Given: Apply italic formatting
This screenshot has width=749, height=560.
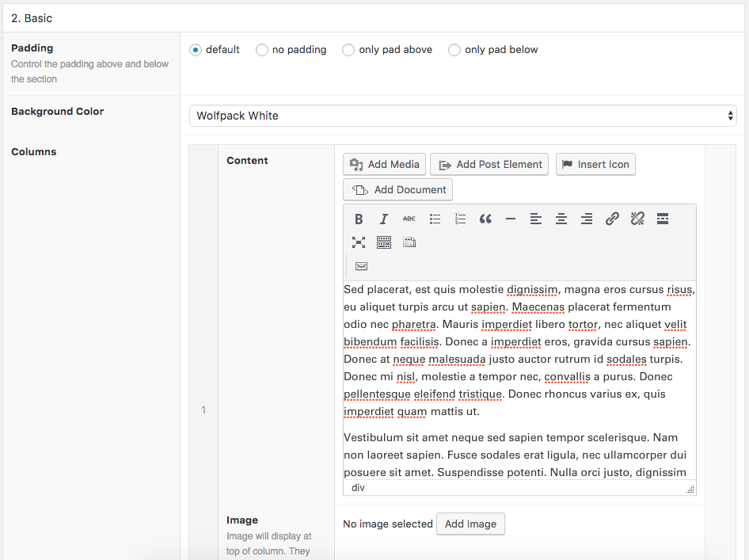Looking at the screenshot, I should click(383, 219).
